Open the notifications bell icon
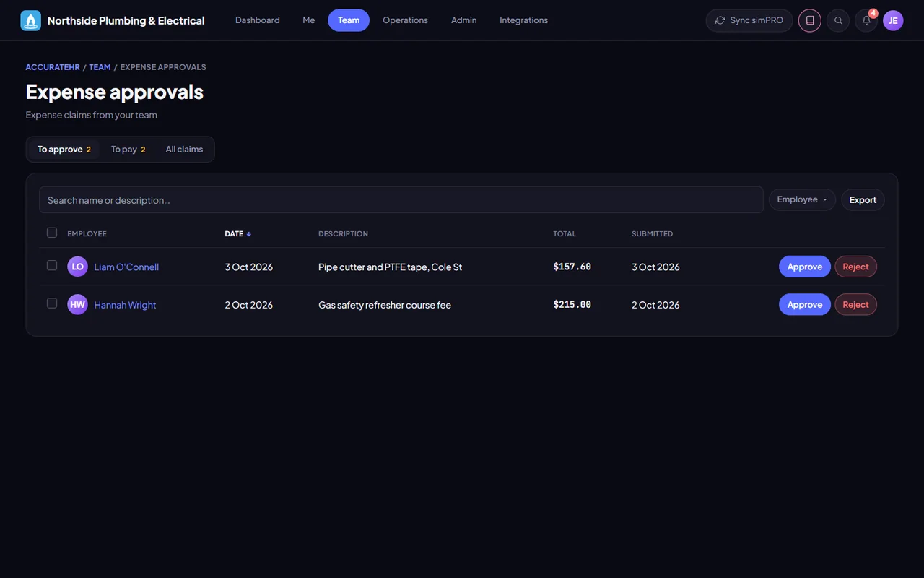 click(x=866, y=20)
